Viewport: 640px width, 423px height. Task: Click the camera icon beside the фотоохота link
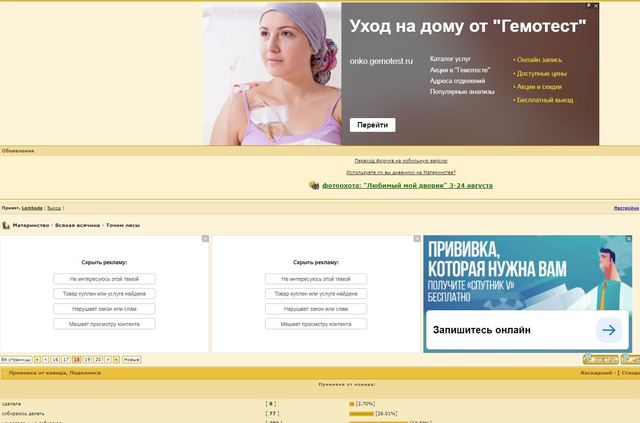[314, 185]
